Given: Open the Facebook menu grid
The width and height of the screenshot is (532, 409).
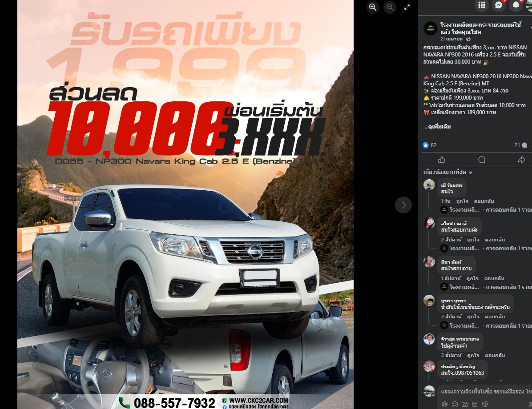Looking at the screenshot, I should [x=481, y=5].
